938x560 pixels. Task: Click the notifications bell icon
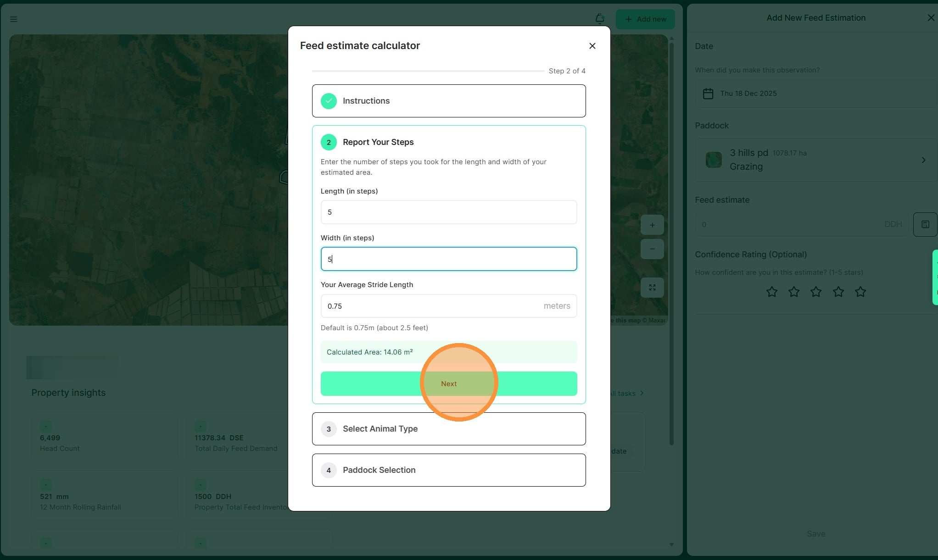coord(599,19)
